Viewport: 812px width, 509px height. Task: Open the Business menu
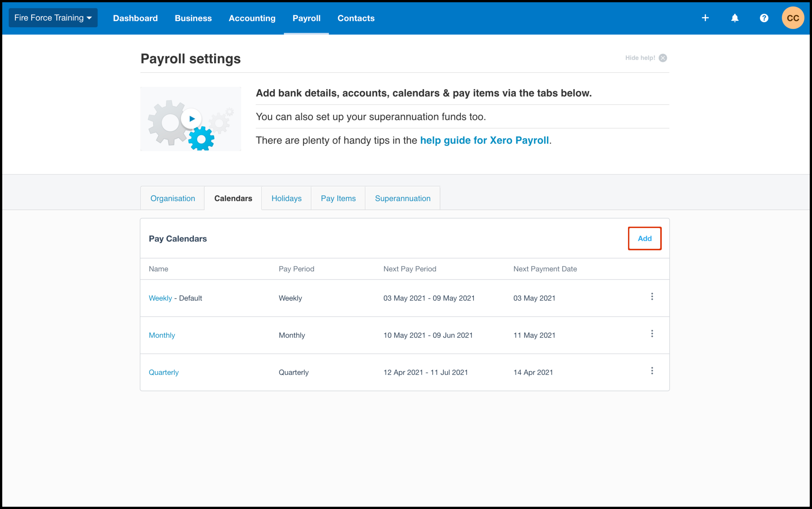193,18
